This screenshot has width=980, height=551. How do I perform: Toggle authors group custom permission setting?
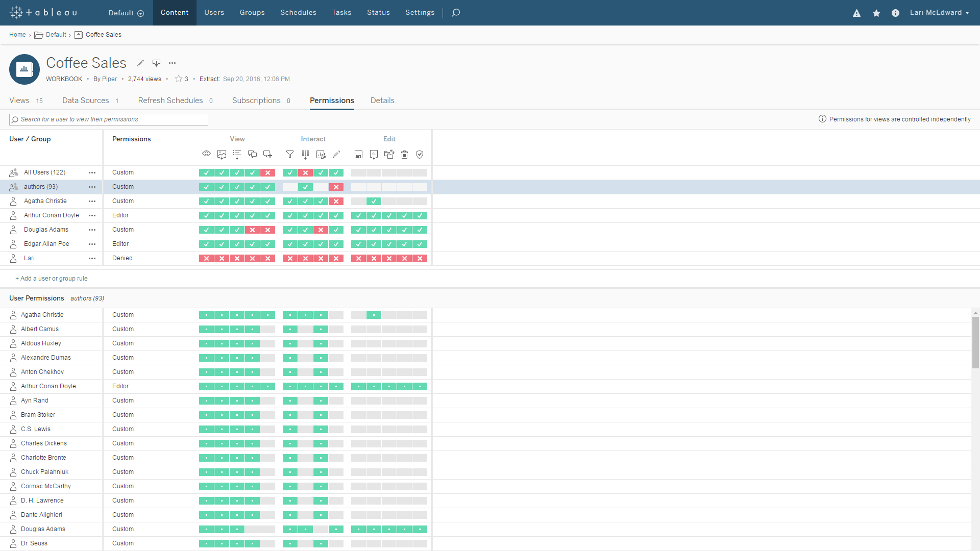(122, 186)
